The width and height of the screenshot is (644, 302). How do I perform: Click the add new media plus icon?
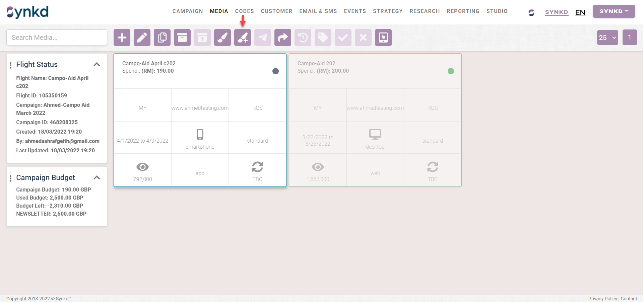(122, 37)
